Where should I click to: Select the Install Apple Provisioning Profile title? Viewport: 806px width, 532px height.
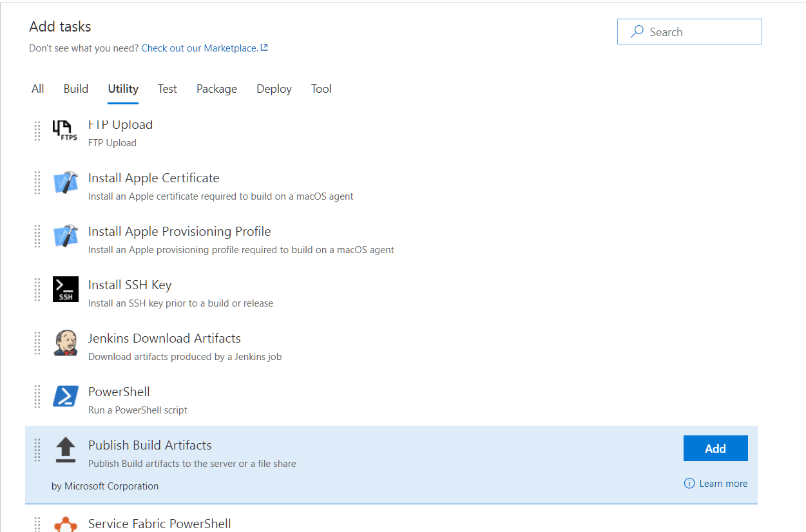click(180, 231)
